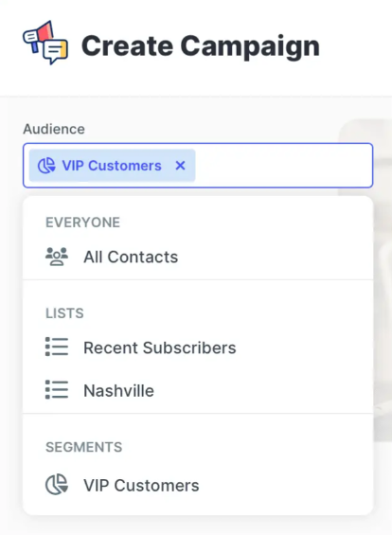Screen dimensions: 392x535
Task: Click the SEGMENTS section header
Action: pyautogui.click(x=84, y=447)
